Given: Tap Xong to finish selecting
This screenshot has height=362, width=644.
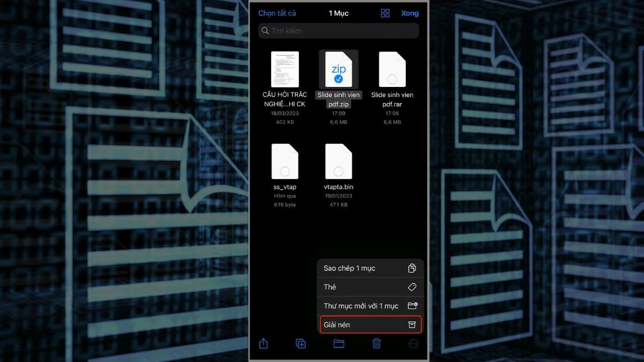Looking at the screenshot, I should coord(409,13).
